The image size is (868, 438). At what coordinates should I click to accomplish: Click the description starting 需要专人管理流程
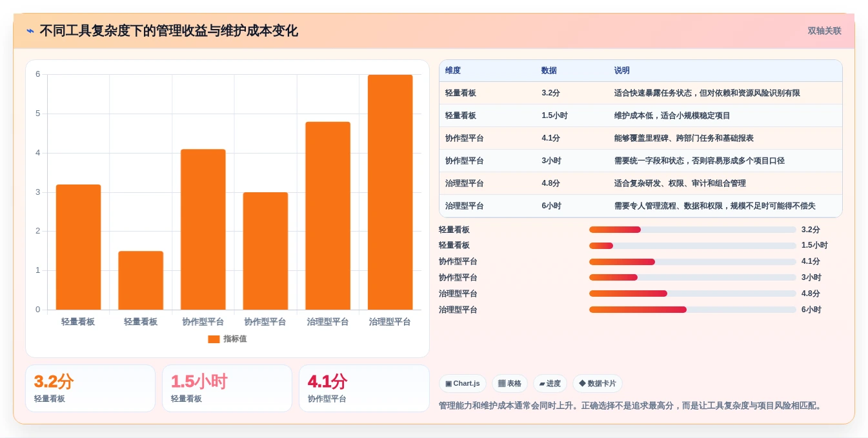click(714, 206)
